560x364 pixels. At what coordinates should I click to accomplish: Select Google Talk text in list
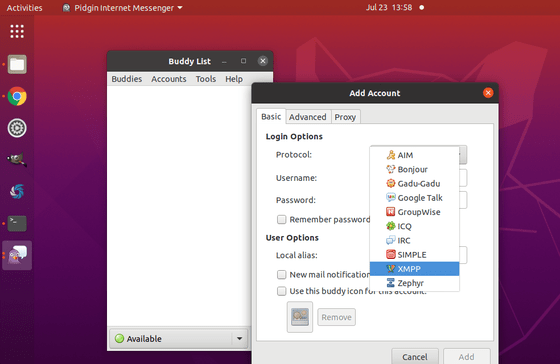(x=420, y=198)
